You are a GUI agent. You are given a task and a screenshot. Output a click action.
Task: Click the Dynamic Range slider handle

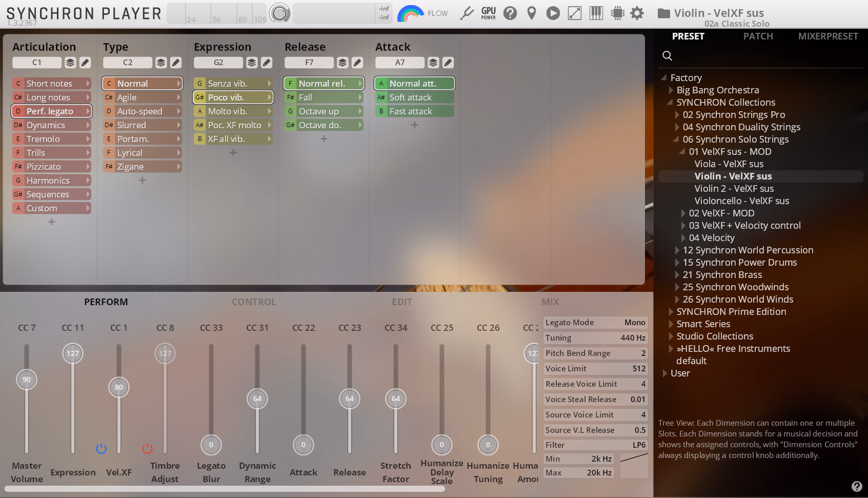[257, 399]
